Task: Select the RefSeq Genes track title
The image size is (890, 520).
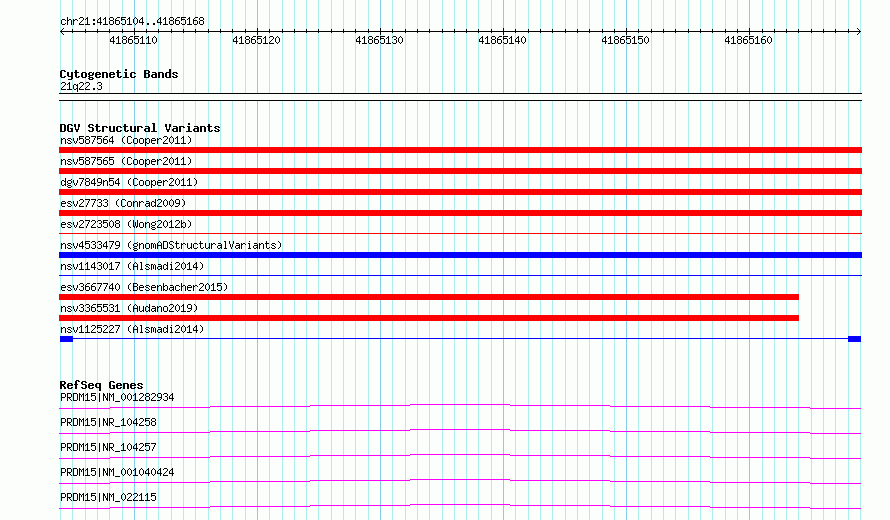Action: (101, 385)
